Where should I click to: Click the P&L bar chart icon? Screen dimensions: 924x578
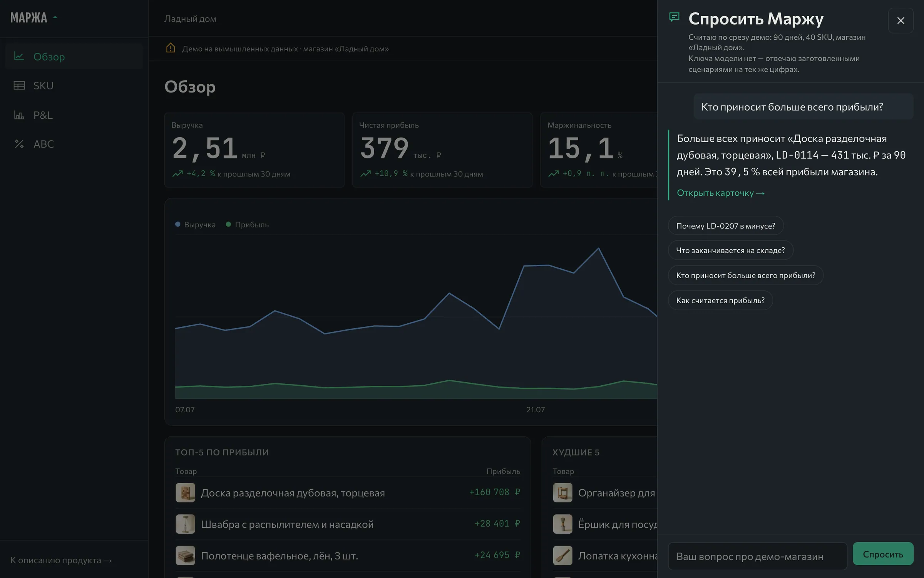pos(19,115)
